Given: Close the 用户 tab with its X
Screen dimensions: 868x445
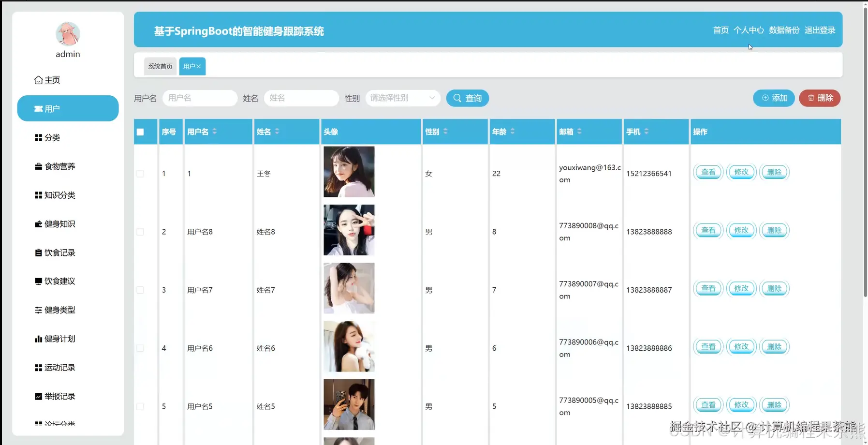Looking at the screenshot, I should 198,66.
